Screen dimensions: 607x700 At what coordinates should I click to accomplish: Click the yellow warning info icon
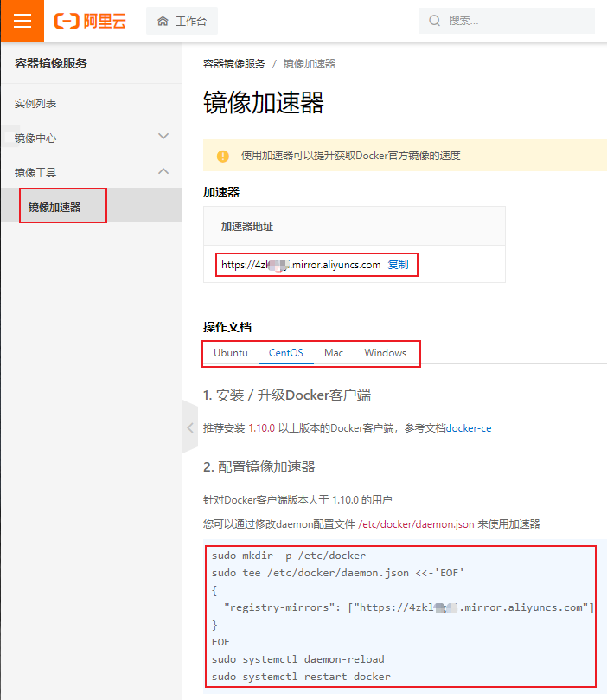[223, 156]
